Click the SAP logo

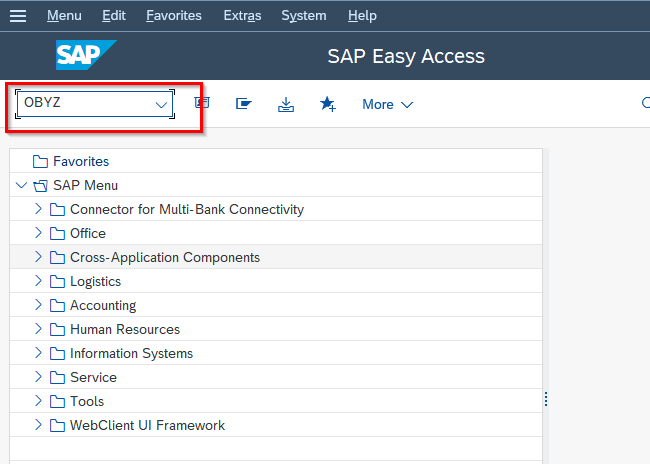click(x=86, y=55)
